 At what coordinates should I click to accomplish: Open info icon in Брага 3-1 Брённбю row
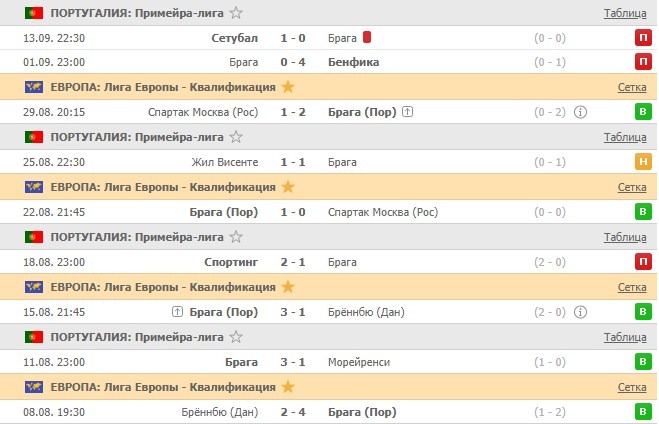[580, 311]
